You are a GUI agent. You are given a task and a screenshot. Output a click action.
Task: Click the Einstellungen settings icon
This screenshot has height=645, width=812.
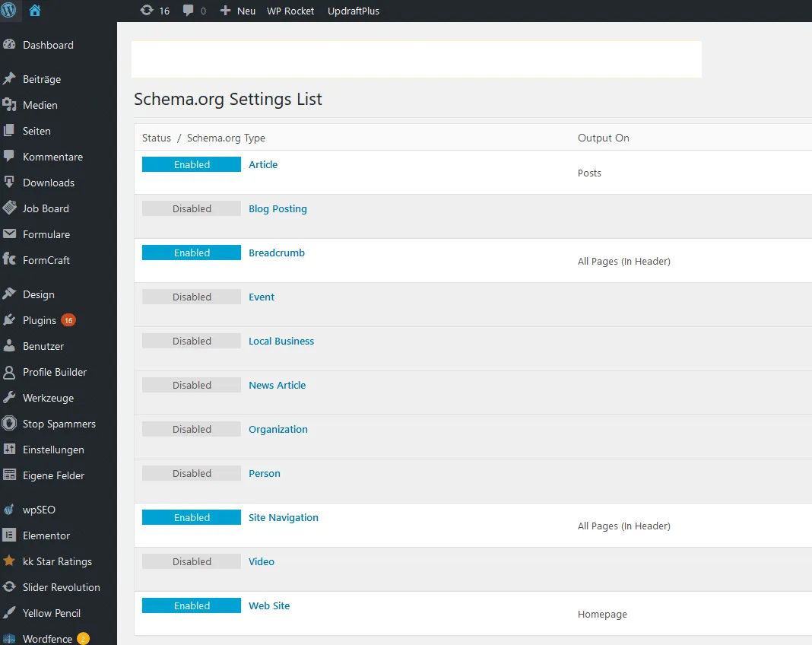[x=9, y=450]
